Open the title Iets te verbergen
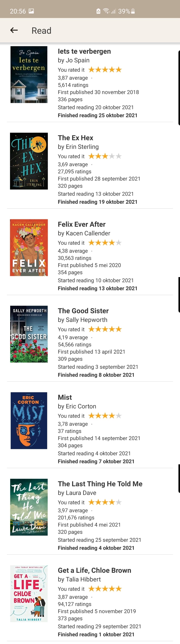The width and height of the screenshot is (180, 644). (x=84, y=51)
